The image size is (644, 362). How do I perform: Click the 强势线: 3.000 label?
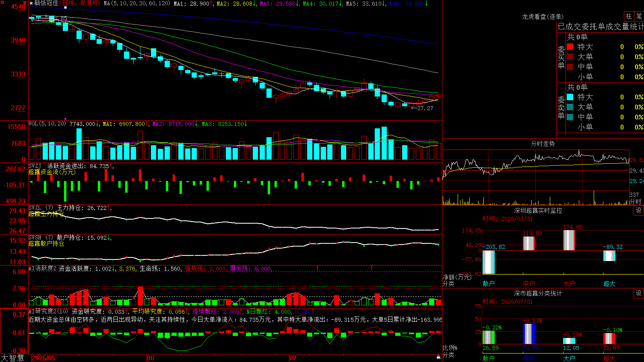205,268
